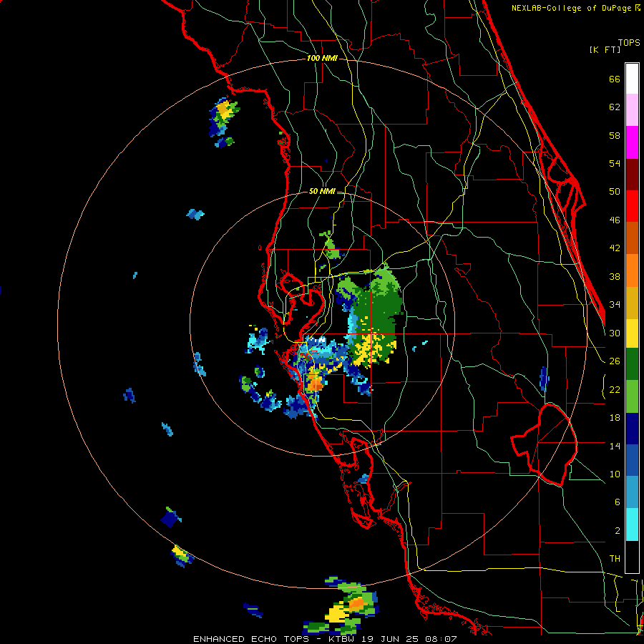Click the light pink 62 kft legend swatch

(632, 109)
